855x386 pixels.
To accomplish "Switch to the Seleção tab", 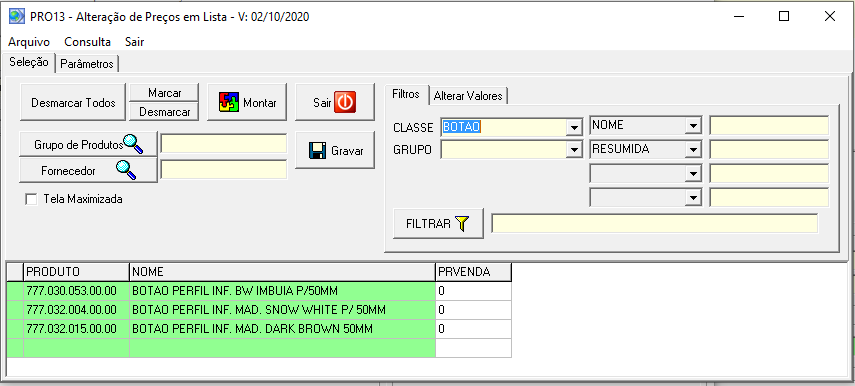I will coord(29,62).
